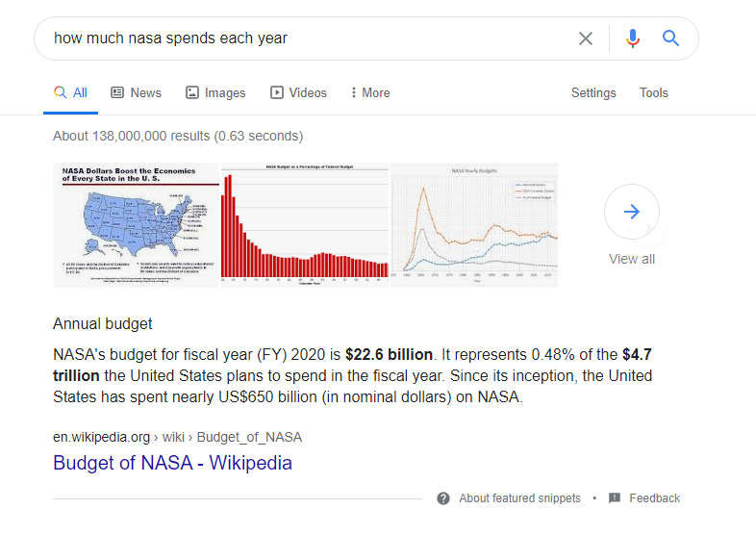Expand the Tools filter options
This screenshot has width=756, height=535.
[654, 93]
